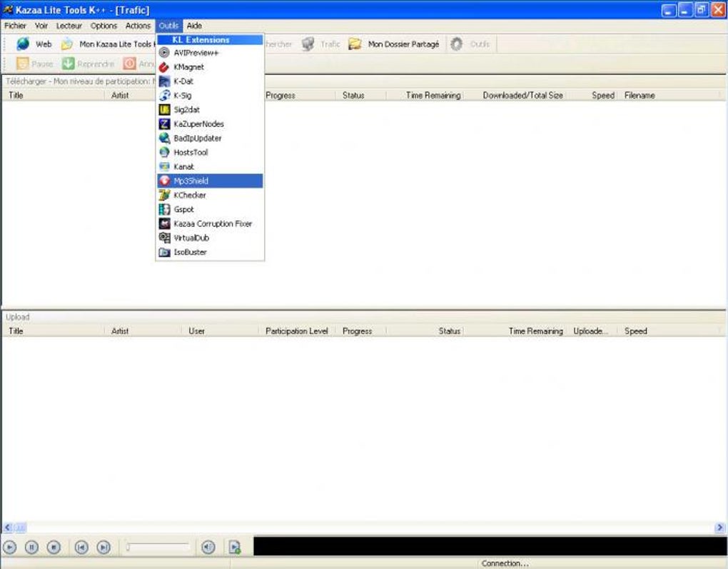
Task: Select the highlighted Mp3Shield entry
Action: coord(210,181)
